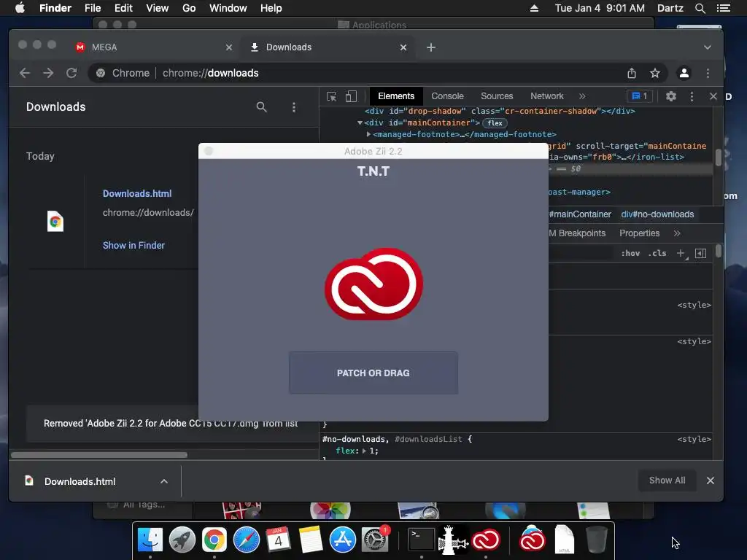Close the MEGA tab
The image size is (747, 560).
click(x=229, y=47)
